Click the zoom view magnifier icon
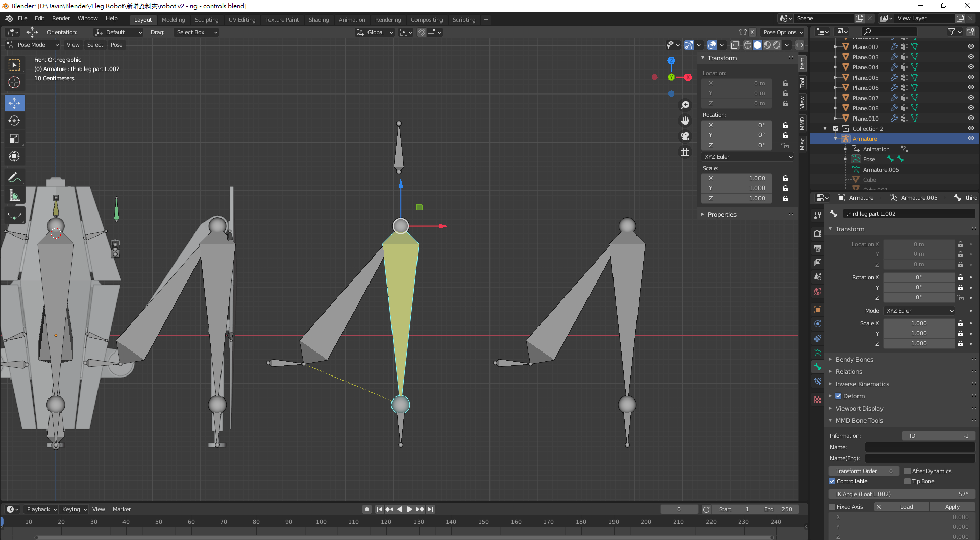Screen dimensions: 980x540 685,105
